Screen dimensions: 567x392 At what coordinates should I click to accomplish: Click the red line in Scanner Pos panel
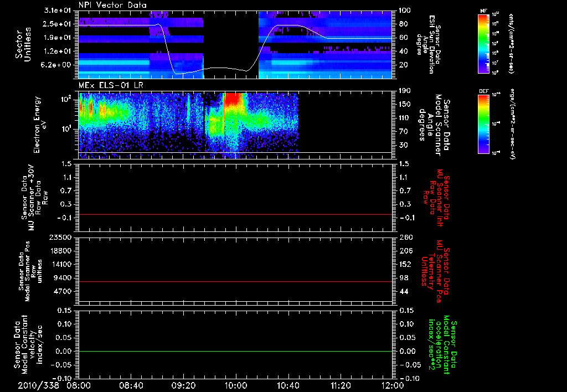click(x=235, y=281)
